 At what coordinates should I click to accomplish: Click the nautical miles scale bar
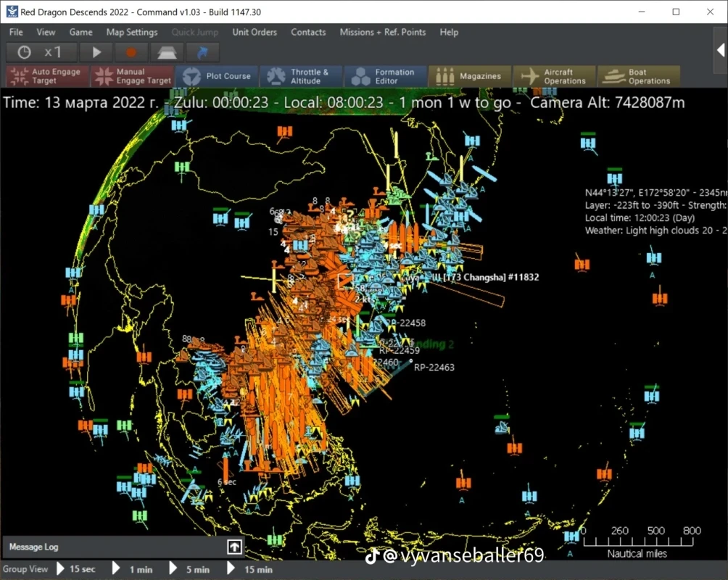(x=638, y=541)
